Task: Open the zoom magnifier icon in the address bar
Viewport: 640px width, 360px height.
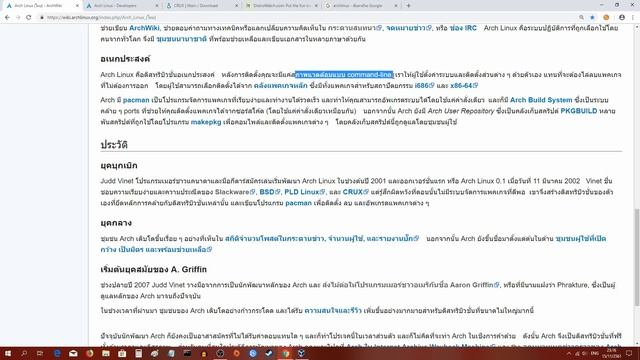Action: click(x=581, y=18)
